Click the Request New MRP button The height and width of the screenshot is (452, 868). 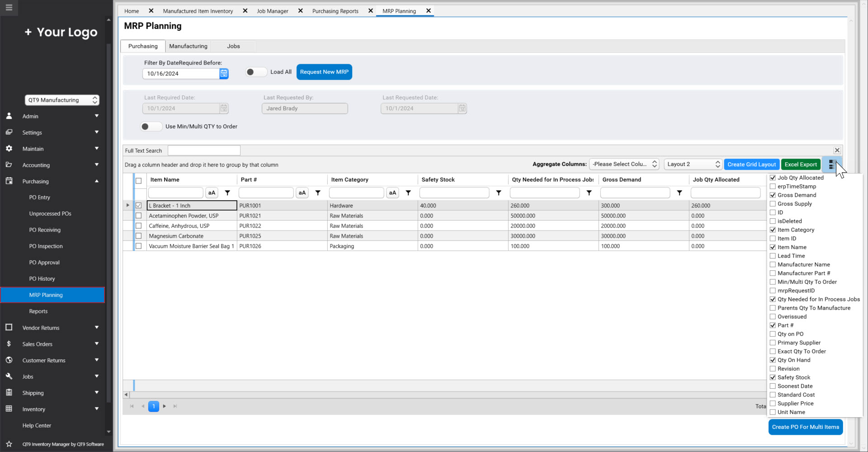point(324,72)
